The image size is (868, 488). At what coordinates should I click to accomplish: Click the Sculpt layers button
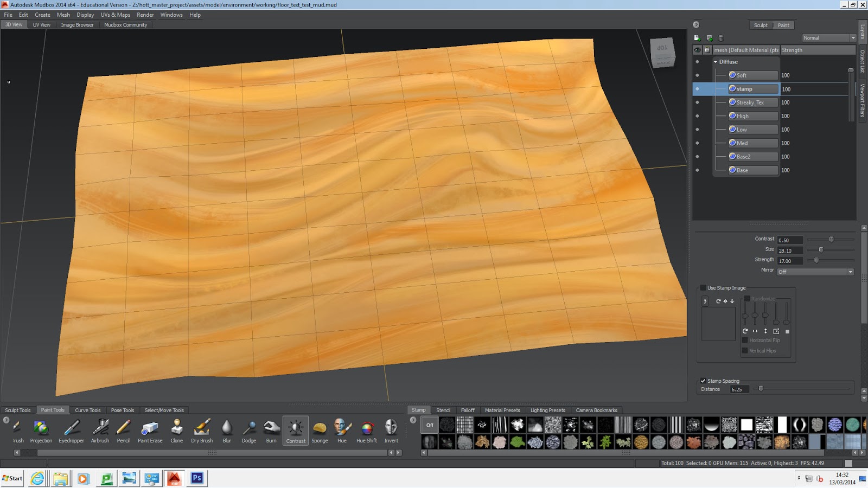click(x=761, y=25)
